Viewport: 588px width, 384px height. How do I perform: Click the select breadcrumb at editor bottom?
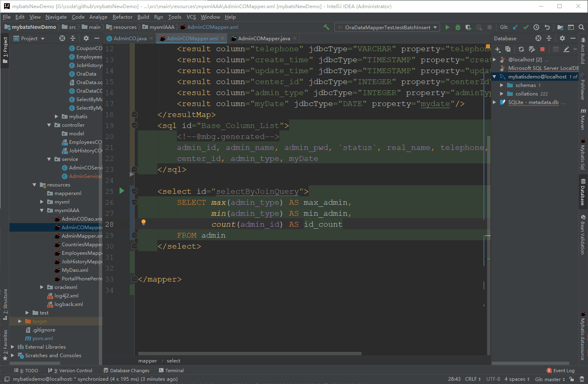tap(173, 361)
